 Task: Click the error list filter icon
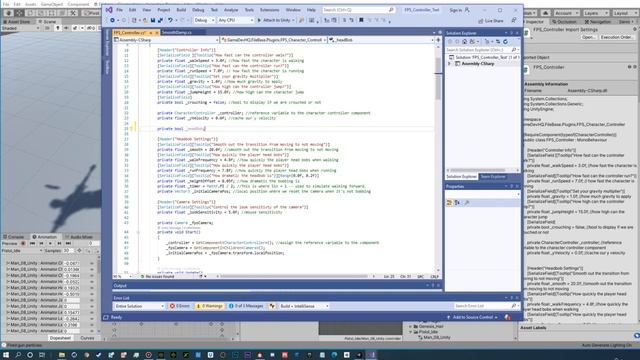point(272,306)
